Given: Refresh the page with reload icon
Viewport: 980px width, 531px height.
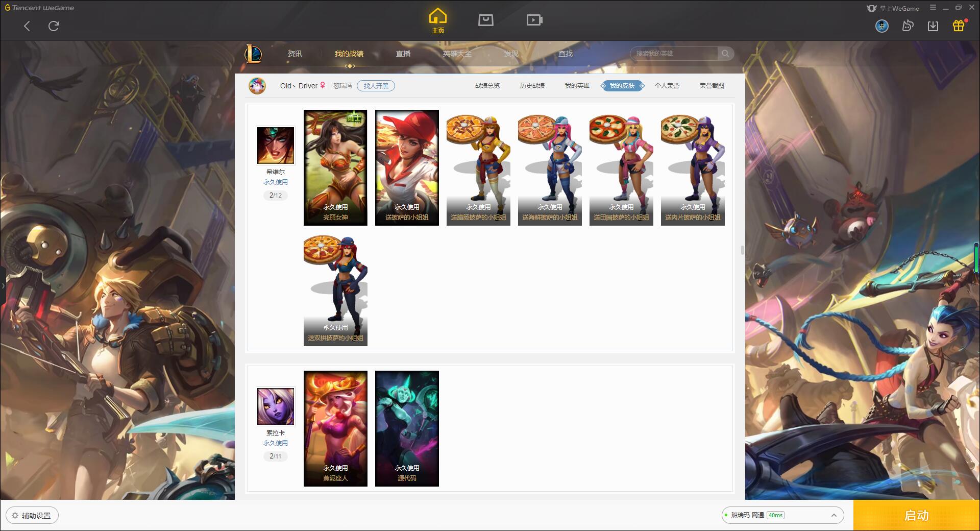Looking at the screenshot, I should pos(54,26).
